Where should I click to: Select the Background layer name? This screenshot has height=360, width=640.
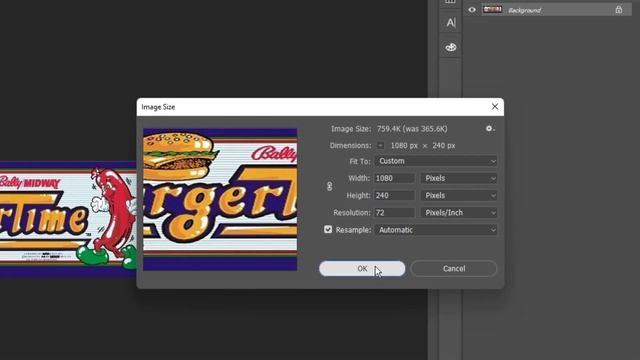pyautogui.click(x=524, y=10)
